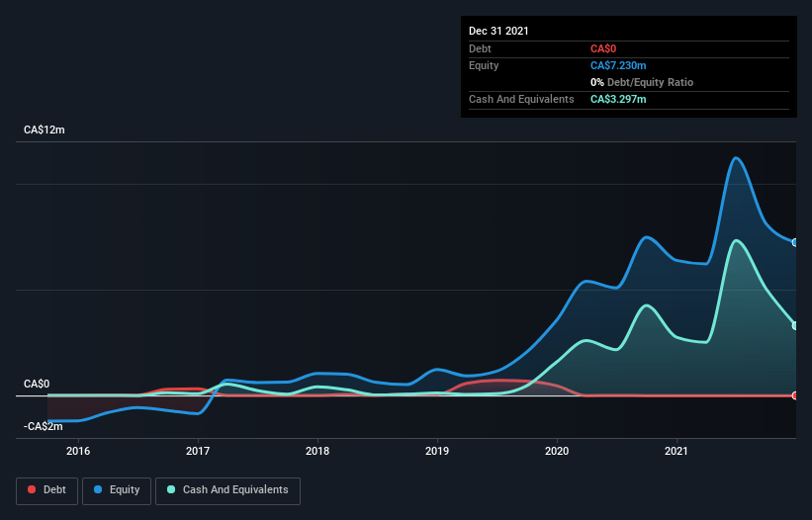Click the red Debt legend dot

coord(32,489)
